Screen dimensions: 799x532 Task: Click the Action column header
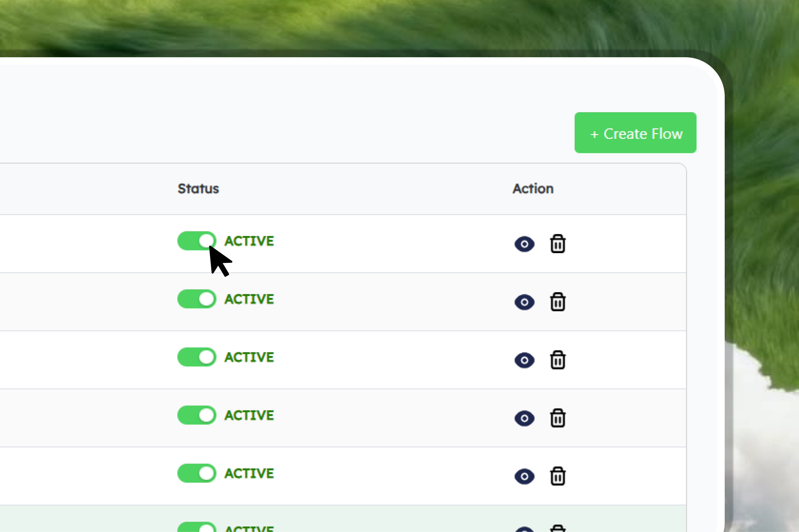click(533, 189)
